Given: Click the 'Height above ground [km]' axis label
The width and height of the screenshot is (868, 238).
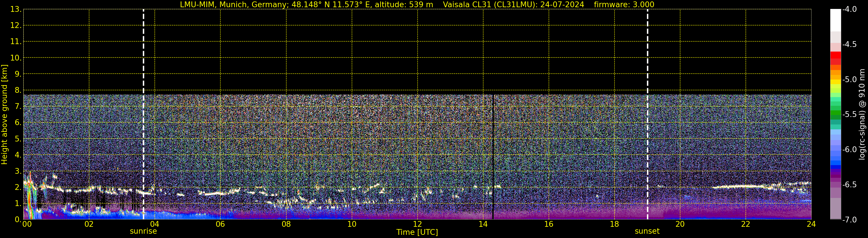Looking at the screenshot, I should (4, 115).
